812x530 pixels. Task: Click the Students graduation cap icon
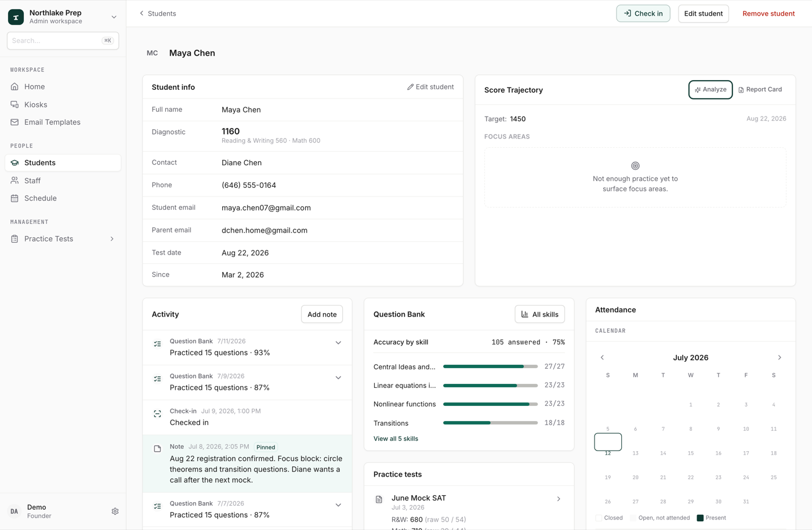click(x=14, y=163)
